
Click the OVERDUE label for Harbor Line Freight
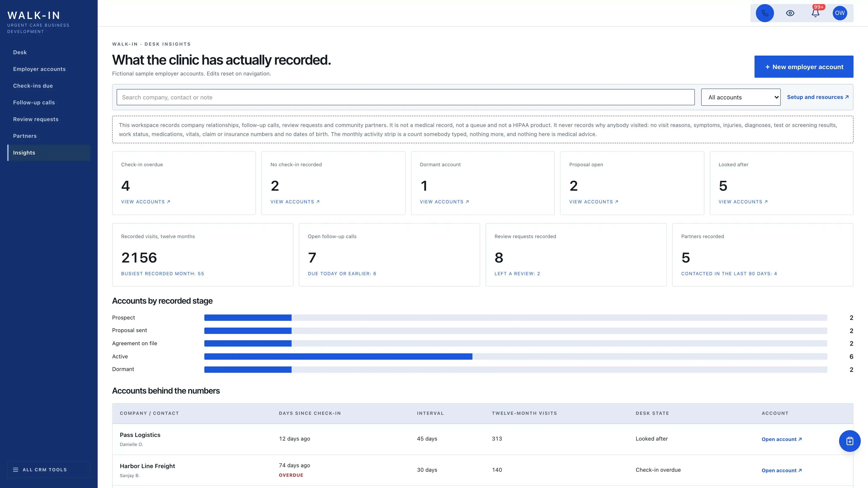[291, 475]
